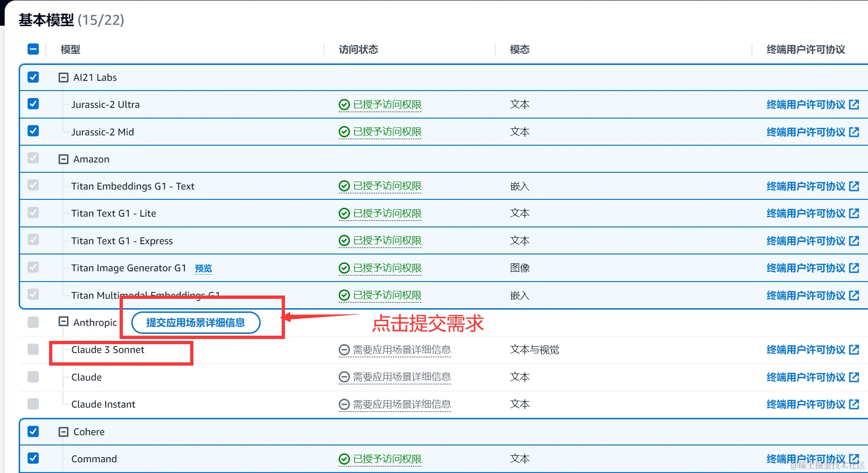Open EULA link for Titan Text G1 - Express
Viewport: 868px width, 473px height.
(x=813, y=241)
